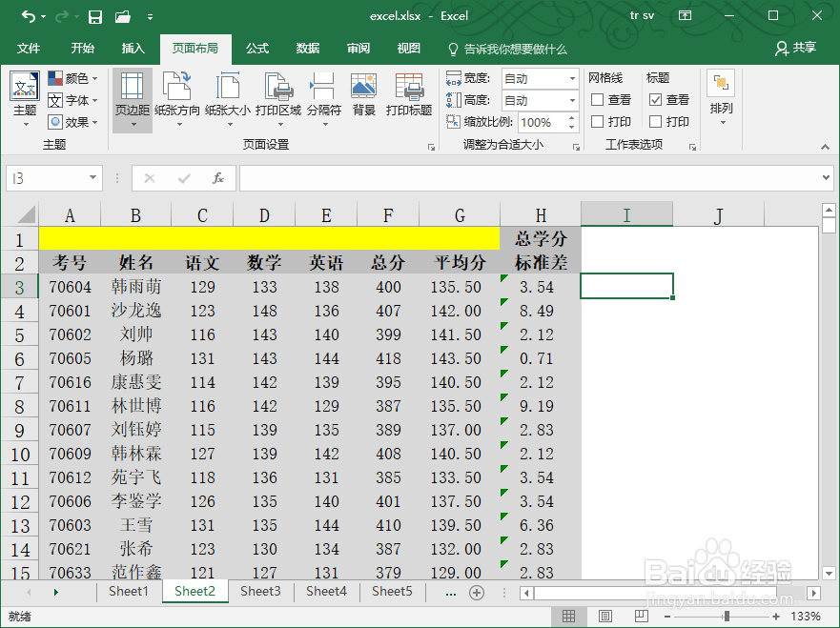This screenshot has height=628, width=840.
Task: Select column H header
Action: click(x=541, y=214)
